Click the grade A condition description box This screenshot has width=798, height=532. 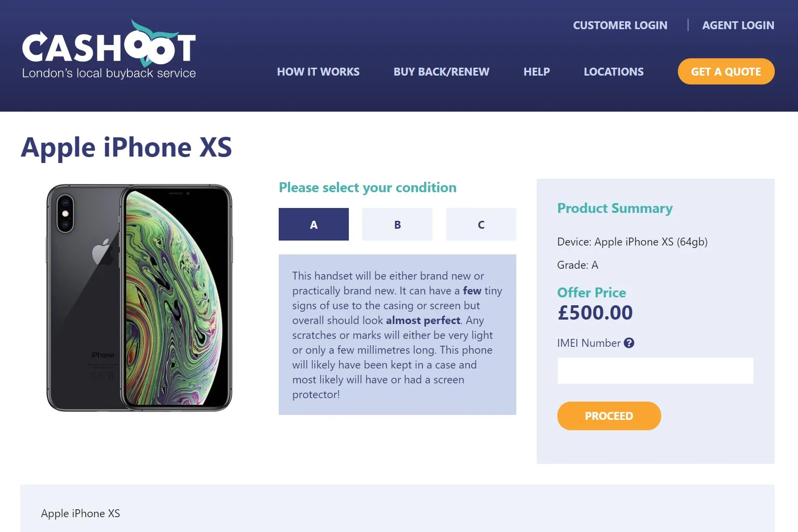coord(397,334)
